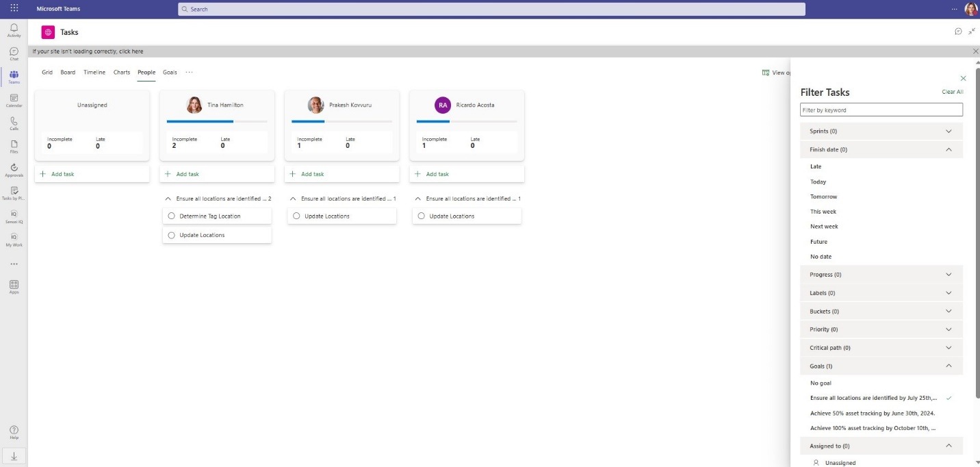Collapse goal group under Tina Hamilton
The width and height of the screenshot is (980, 467).
click(168, 199)
